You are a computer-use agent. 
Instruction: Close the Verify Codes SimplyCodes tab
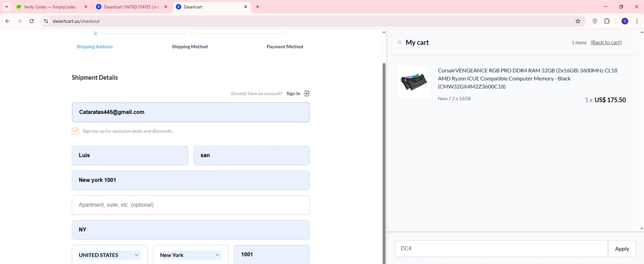click(85, 7)
